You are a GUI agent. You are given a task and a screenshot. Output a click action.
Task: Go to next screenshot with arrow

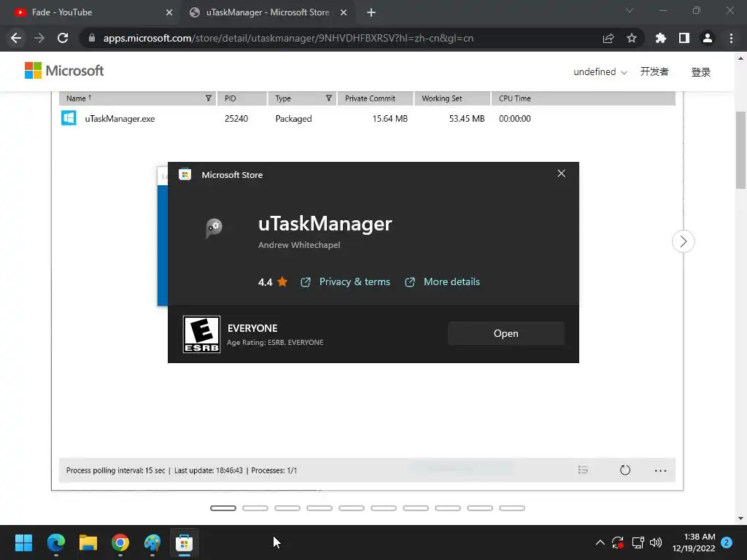[683, 241]
